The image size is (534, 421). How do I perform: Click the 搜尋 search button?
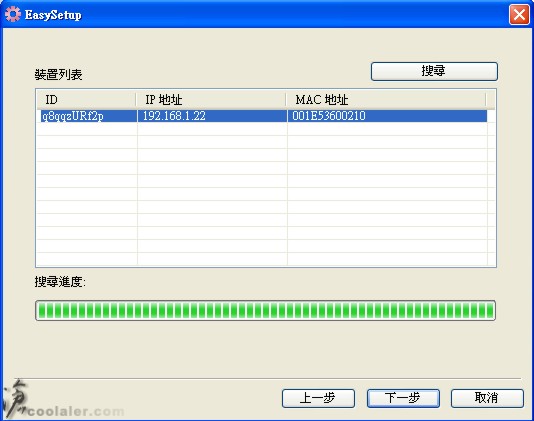pos(434,71)
